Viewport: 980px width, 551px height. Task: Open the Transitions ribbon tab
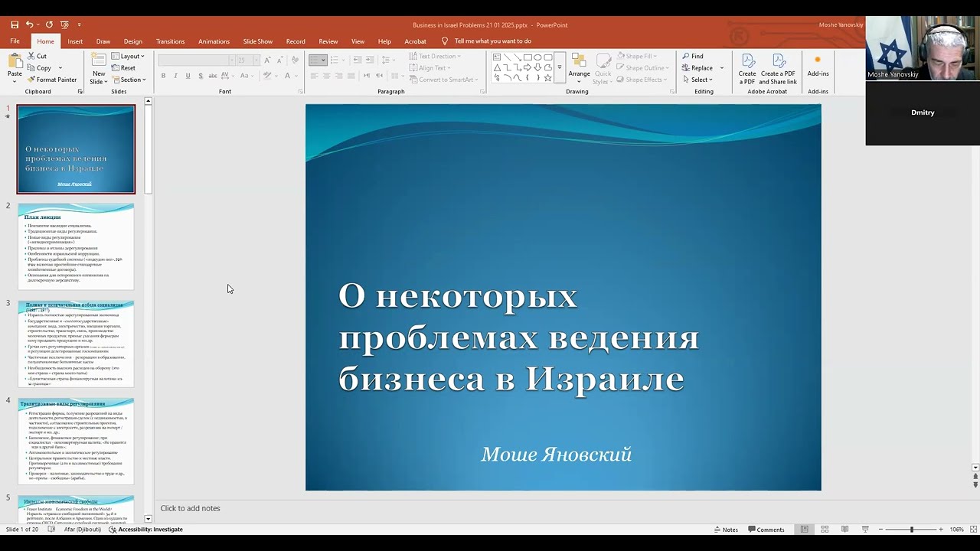click(170, 41)
